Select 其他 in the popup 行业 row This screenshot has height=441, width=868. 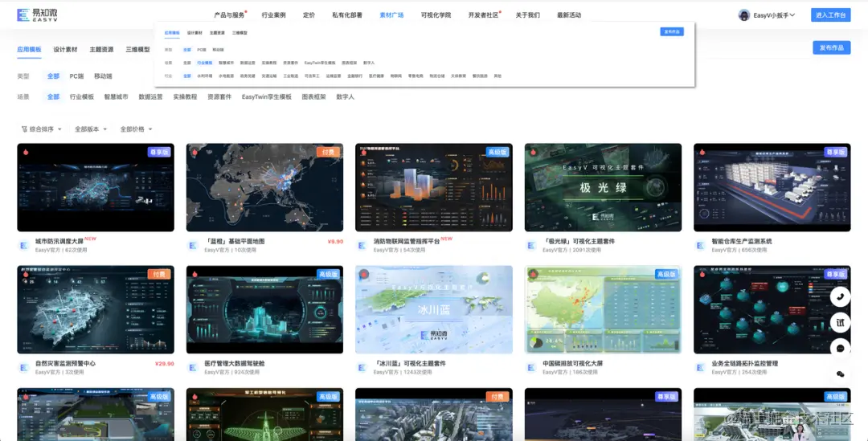coord(497,76)
